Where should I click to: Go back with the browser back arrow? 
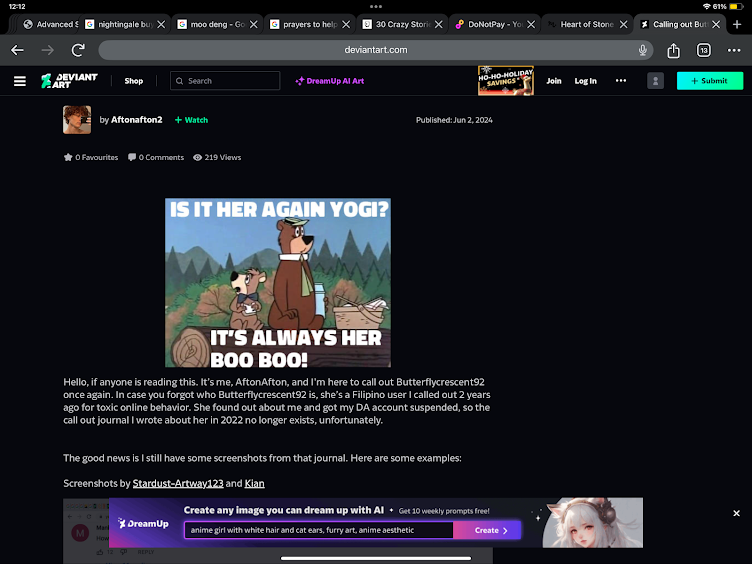click(17, 50)
